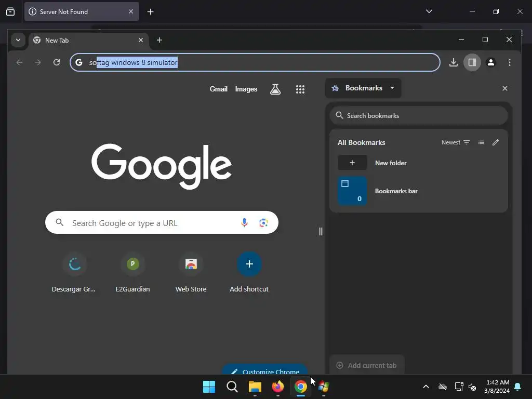Image resolution: width=532 pixels, height=399 pixels.
Task: Open the network status tray icon
Action: (459, 387)
